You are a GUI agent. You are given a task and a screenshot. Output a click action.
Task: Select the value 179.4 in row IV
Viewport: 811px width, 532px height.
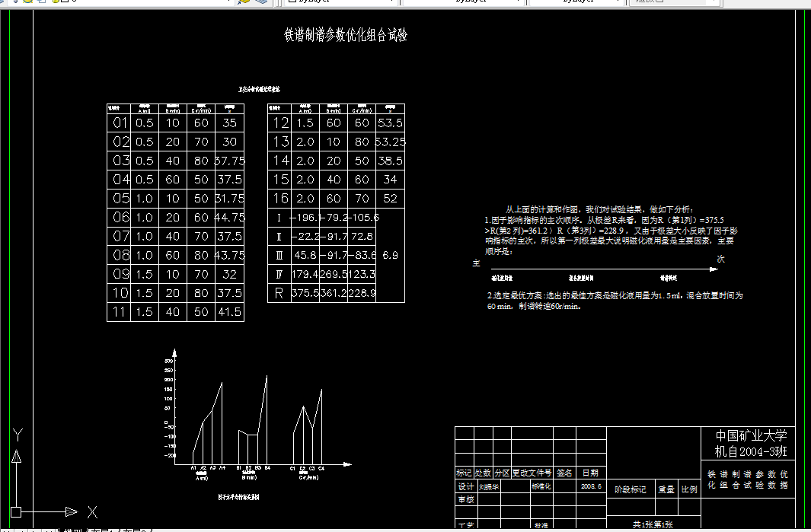[x=305, y=274]
